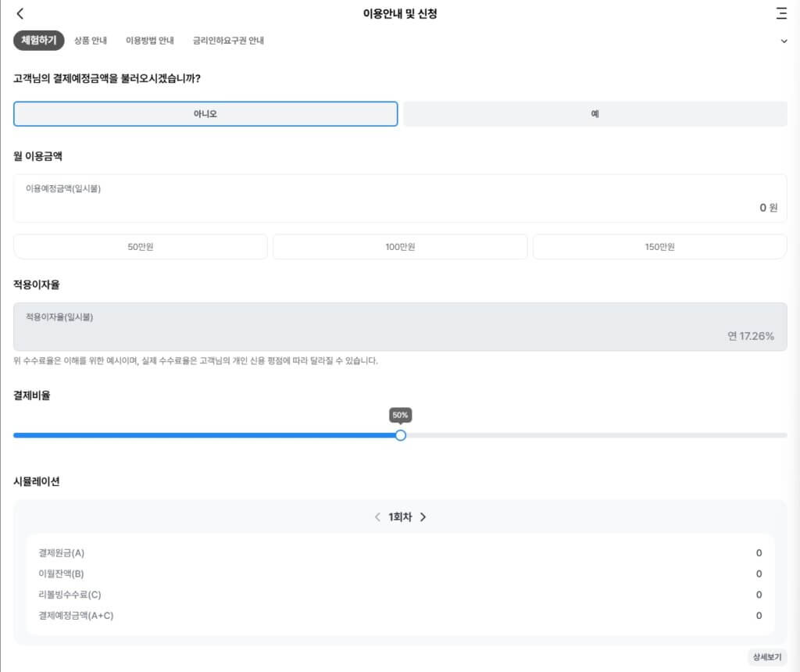Screen dimensions: 800x672
Task: Advance to next round with right chevron
Action: [423, 517]
